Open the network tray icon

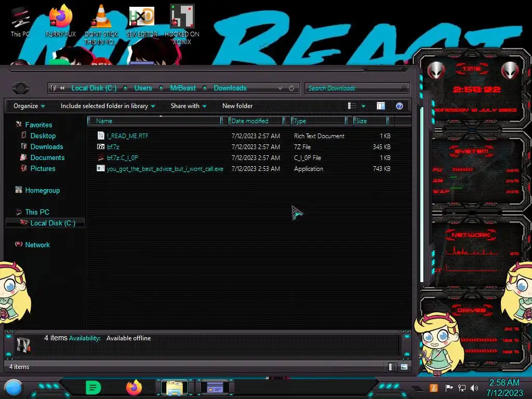(x=462, y=388)
